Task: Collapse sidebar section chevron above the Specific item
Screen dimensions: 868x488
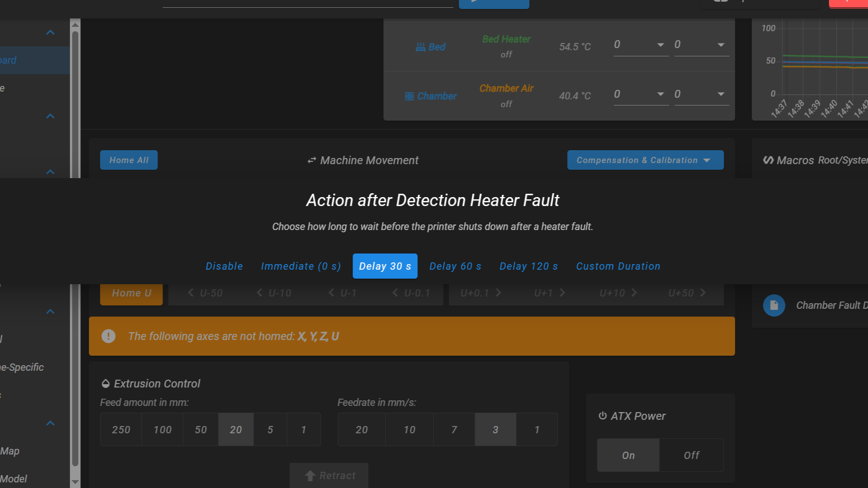Action: click(x=50, y=312)
